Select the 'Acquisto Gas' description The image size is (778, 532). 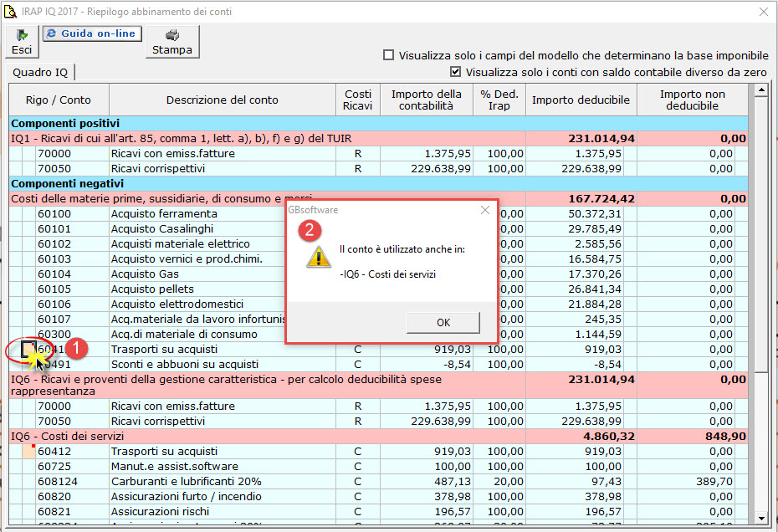click(145, 274)
